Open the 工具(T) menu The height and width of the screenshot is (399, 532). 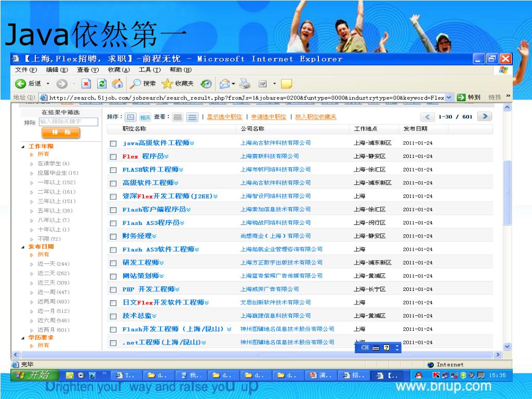pyautogui.click(x=150, y=70)
